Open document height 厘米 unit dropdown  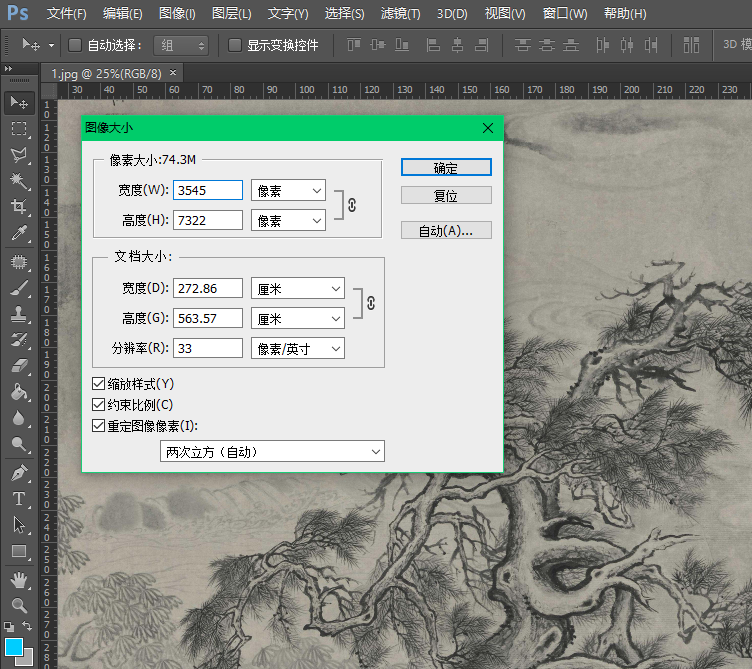click(x=298, y=318)
